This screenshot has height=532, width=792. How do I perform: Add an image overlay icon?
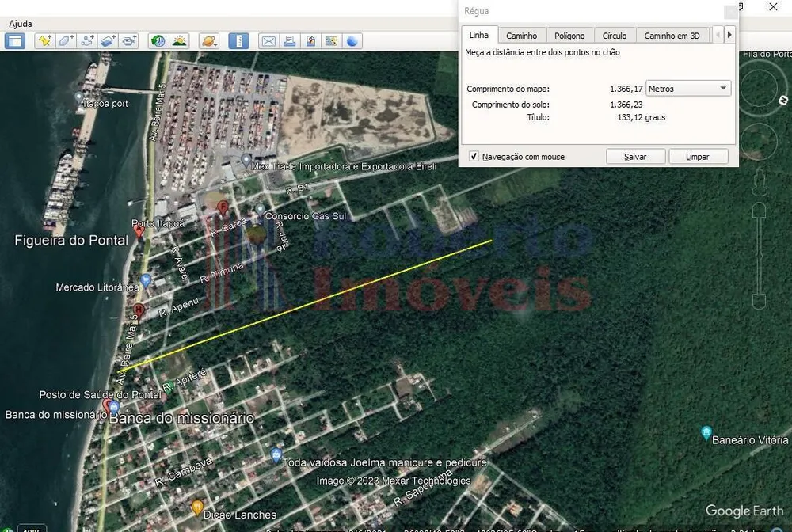pyautogui.click(x=108, y=41)
